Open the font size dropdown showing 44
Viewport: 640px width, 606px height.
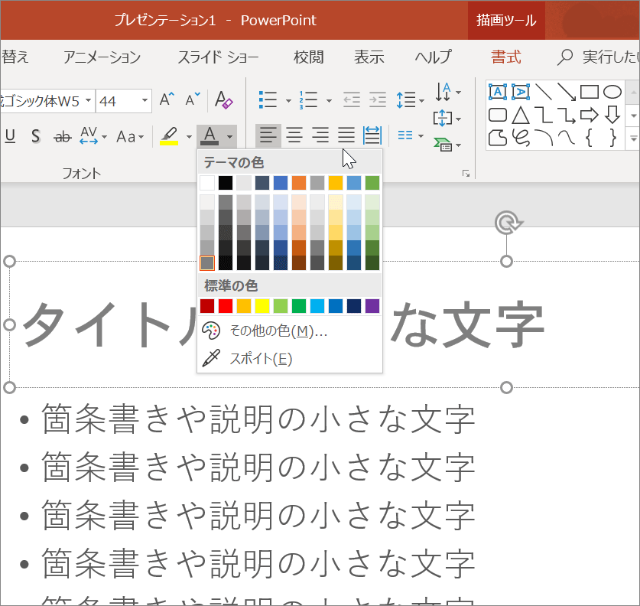point(144,100)
